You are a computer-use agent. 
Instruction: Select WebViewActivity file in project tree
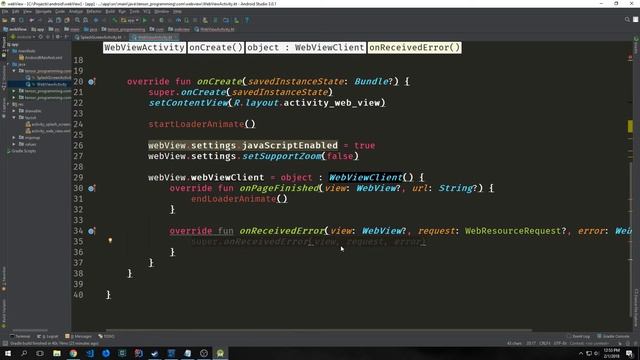pyautogui.click(x=46, y=84)
